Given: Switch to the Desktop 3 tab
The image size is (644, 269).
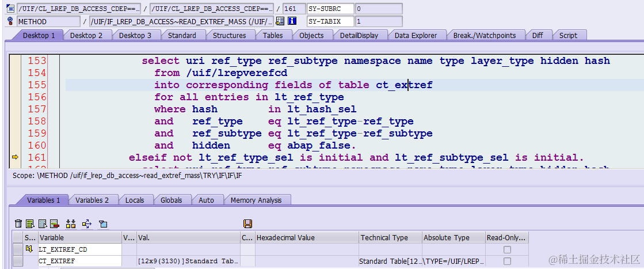Looking at the screenshot, I should coord(135,35).
